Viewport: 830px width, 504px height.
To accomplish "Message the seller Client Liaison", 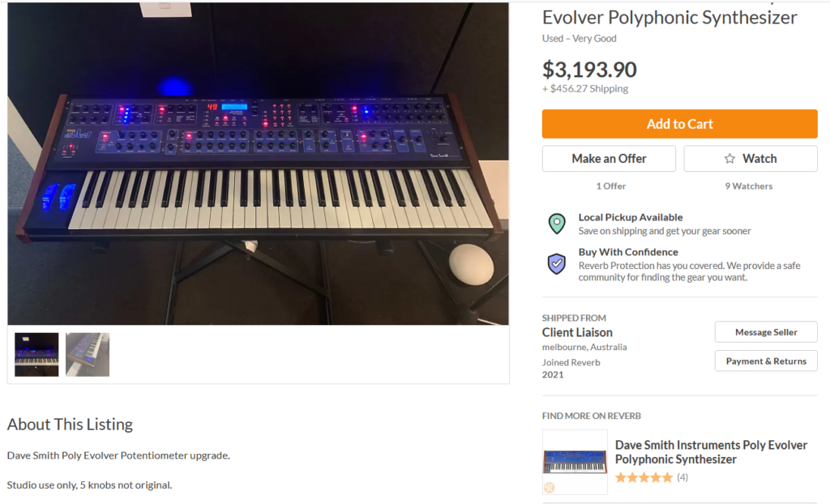I will coord(766,332).
